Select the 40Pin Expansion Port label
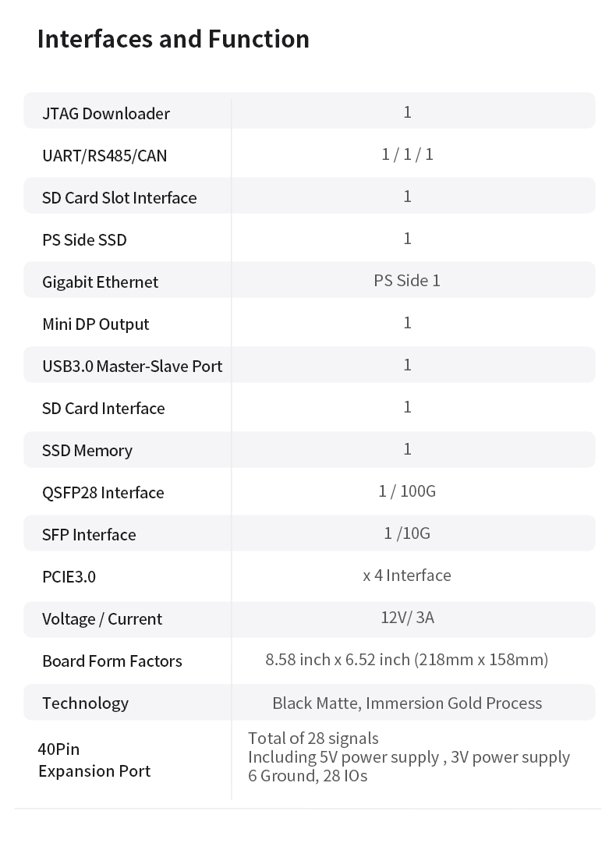Viewport: 616px width, 843px height. (x=94, y=760)
